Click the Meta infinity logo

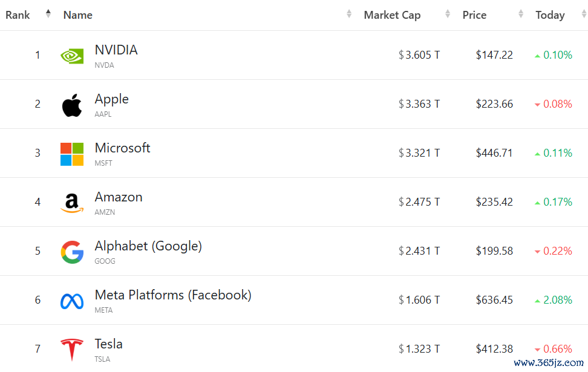72,301
